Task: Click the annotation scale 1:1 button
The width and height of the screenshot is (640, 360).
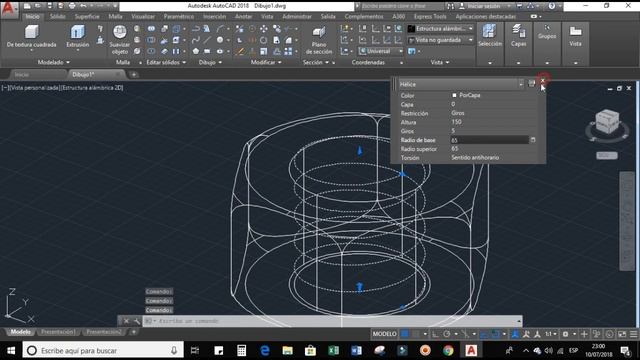Action: pos(551,334)
